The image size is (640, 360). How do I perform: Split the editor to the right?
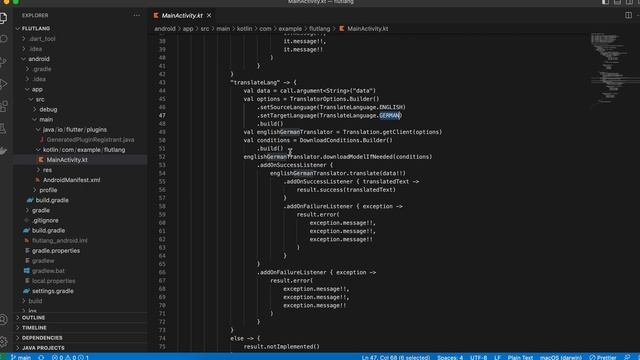(x=628, y=16)
